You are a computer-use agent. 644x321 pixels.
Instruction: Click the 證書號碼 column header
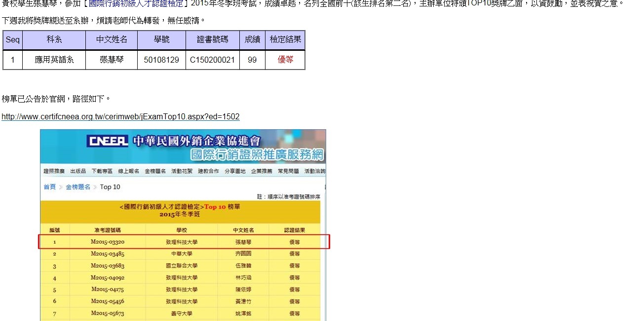point(213,40)
